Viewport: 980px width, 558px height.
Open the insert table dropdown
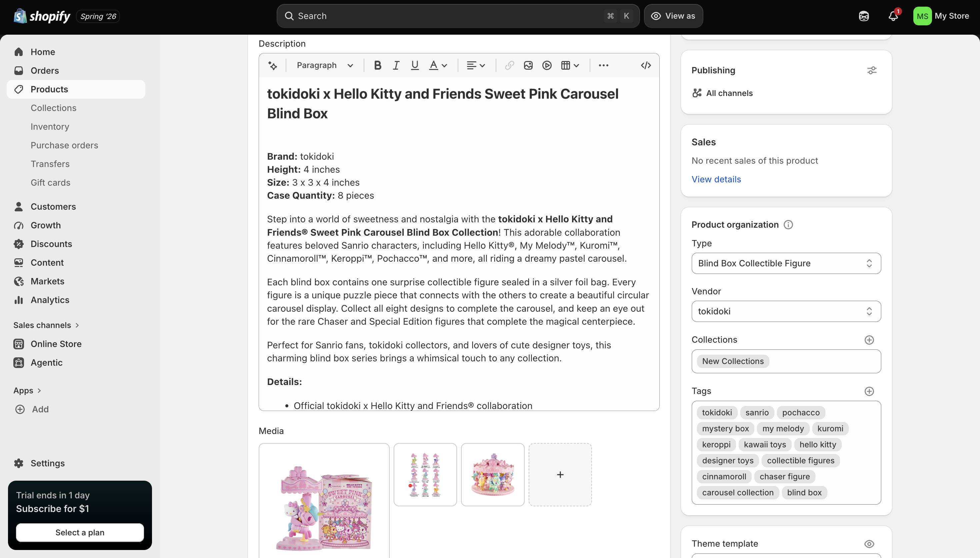(570, 66)
